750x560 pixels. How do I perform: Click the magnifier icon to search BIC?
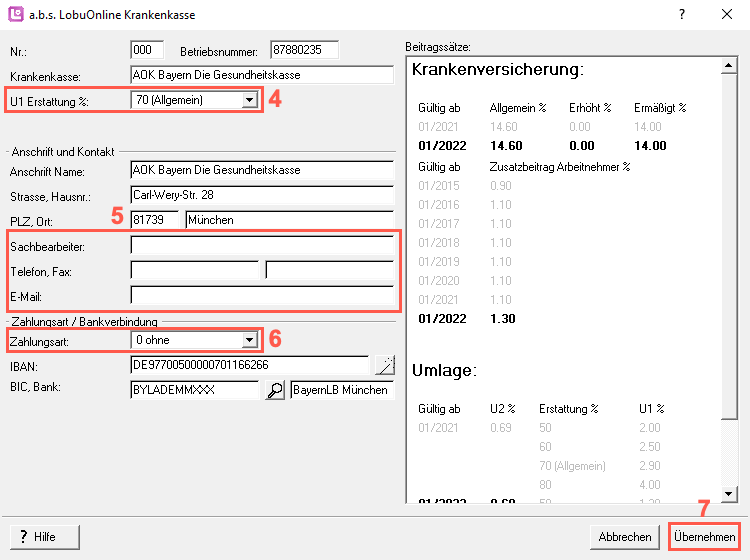pos(275,390)
